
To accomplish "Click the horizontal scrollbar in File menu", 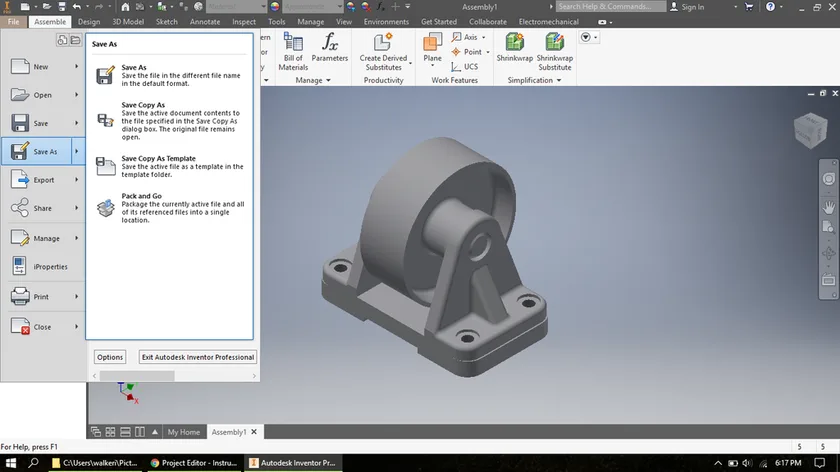I will tap(137, 376).
